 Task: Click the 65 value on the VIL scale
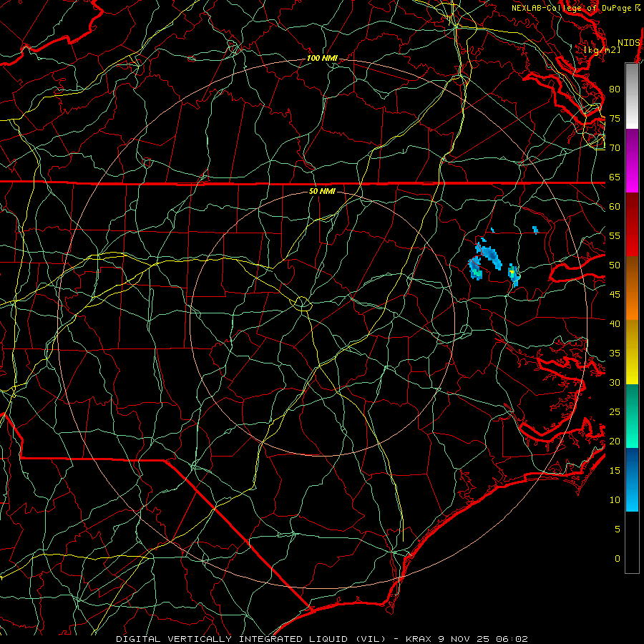[x=615, y=177]
